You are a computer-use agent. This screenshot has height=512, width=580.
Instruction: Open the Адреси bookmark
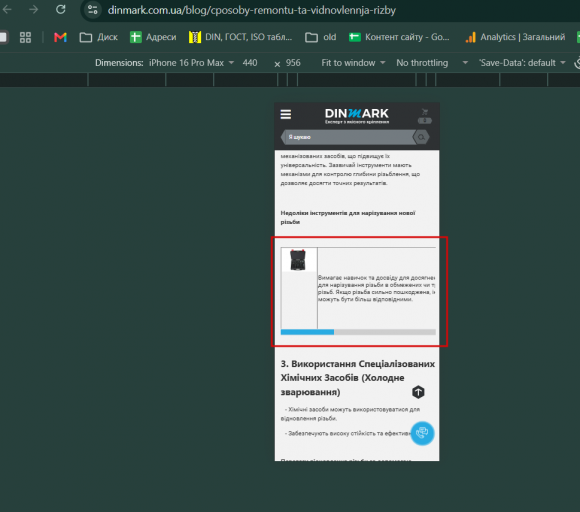tap(153, 37)
